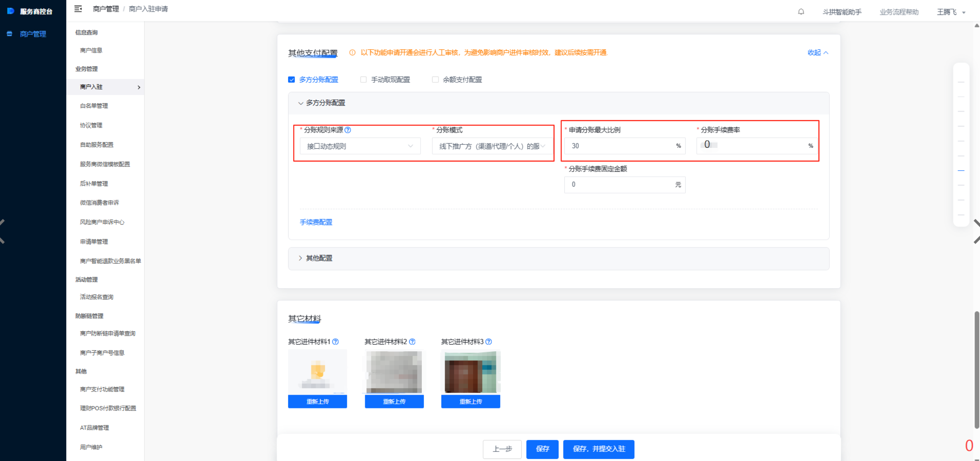980x461 pixels.
Task: Click the 商户管理 icon in left navigation
Action: pos(10,34)
